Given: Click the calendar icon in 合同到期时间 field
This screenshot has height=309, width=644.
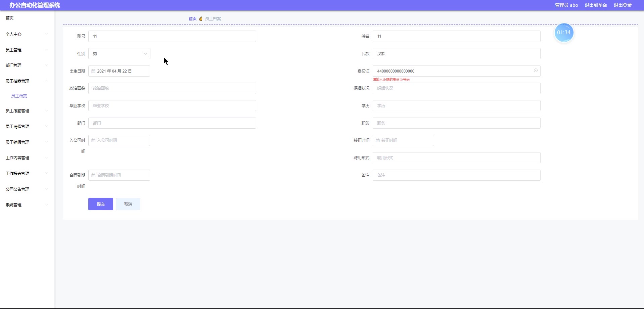Looking at the screenshot, I should click(93, 175).
